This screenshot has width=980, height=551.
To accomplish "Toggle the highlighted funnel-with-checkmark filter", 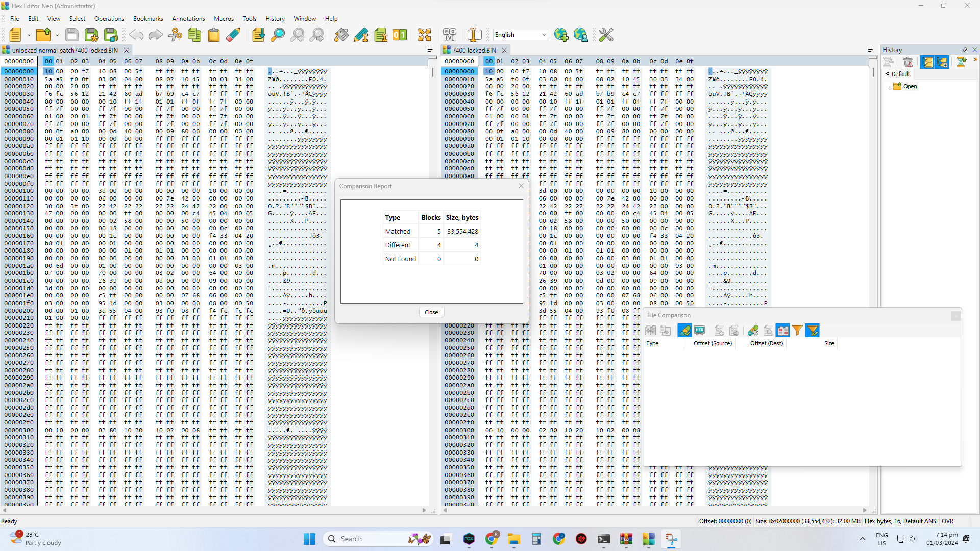I will pos(812,331).
